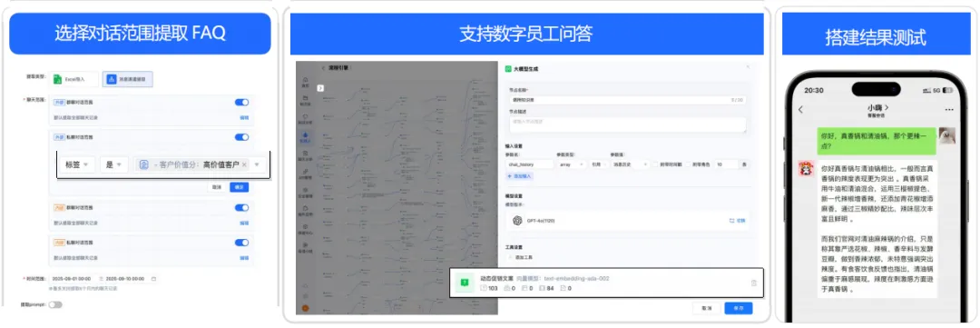The image size is (980, 328).
Task: Click the 84 count icon
Action: pos(541,287)
